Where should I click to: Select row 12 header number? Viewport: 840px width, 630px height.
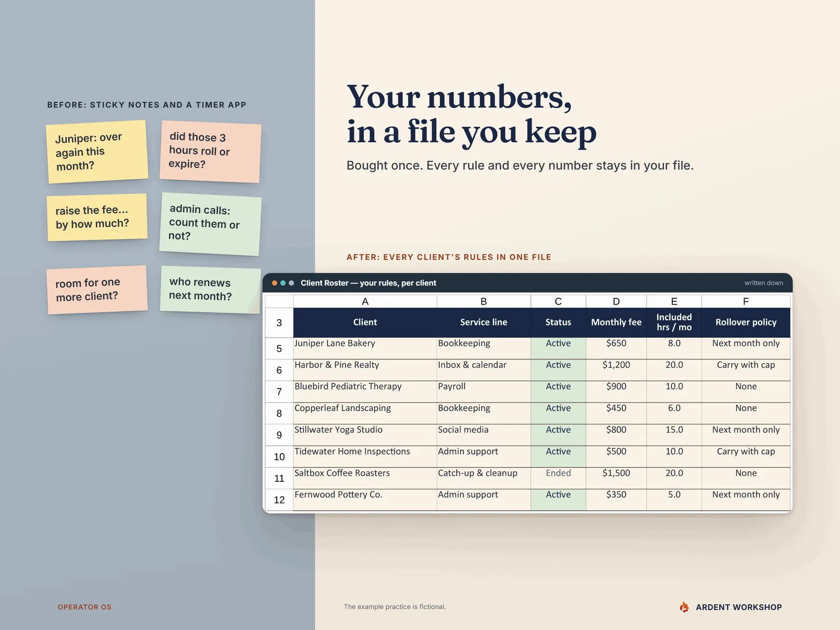click(x=279, y=500)
